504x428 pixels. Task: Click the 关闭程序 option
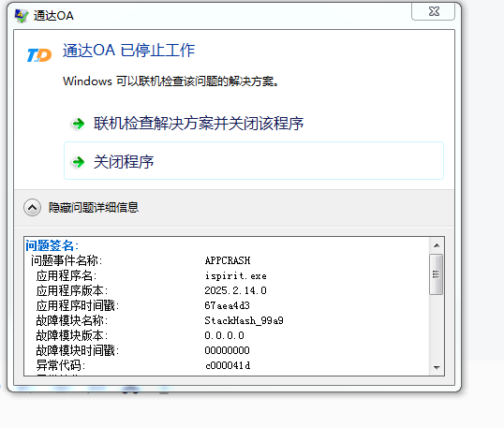pyautogui.click(x=254, y=161)
